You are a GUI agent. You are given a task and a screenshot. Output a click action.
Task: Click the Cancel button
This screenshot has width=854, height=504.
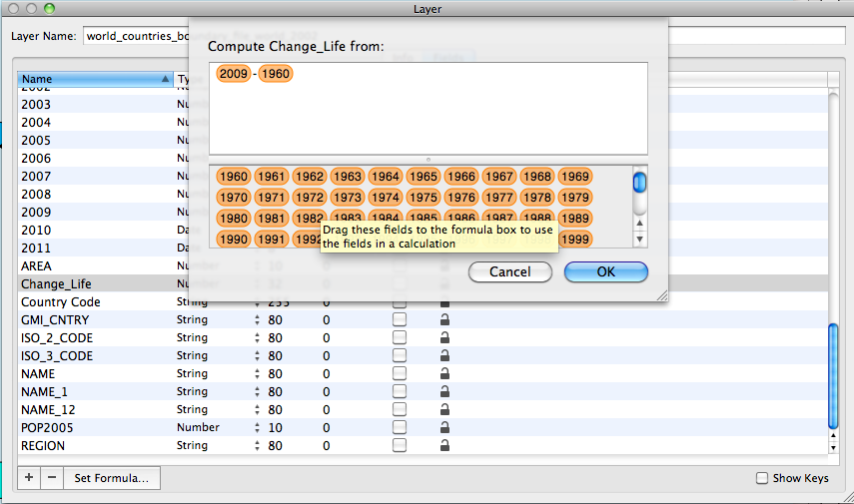click(x=509, y=271)
